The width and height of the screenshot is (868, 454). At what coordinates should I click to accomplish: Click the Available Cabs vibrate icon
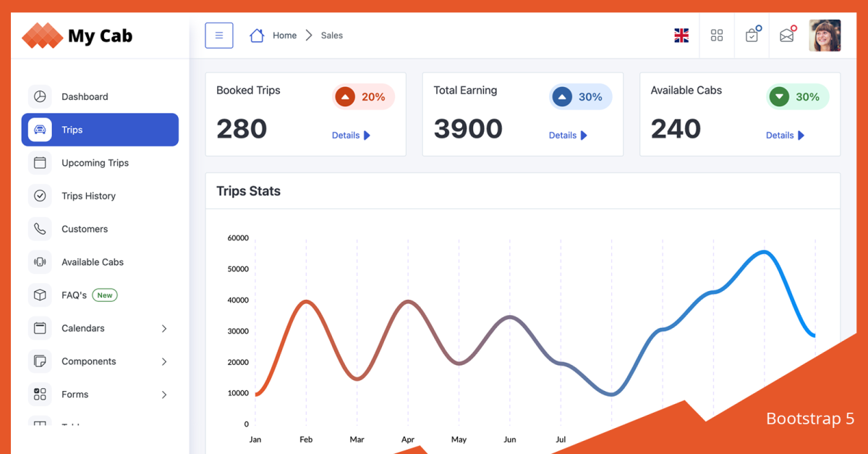click(x=40, y=262)
